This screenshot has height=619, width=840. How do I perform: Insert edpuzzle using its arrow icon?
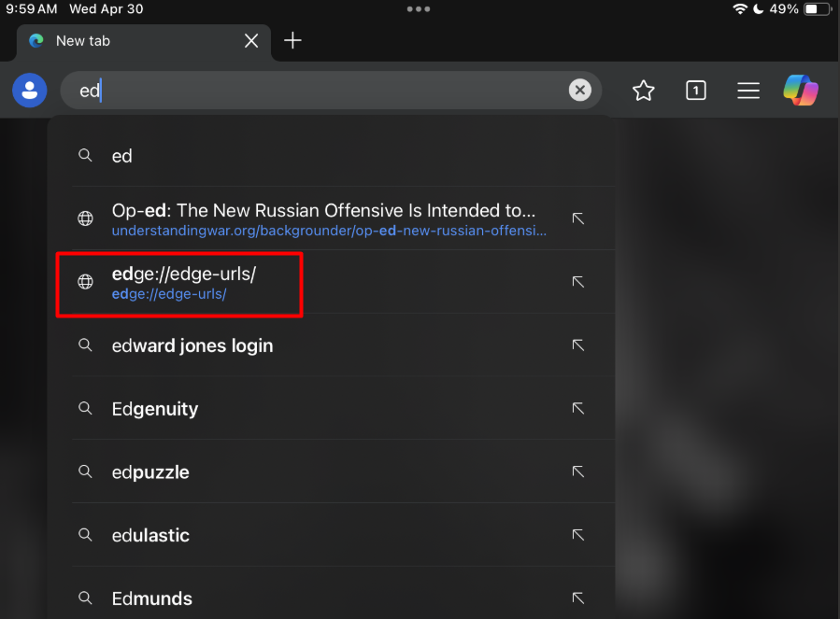click(x=577, y=471)
